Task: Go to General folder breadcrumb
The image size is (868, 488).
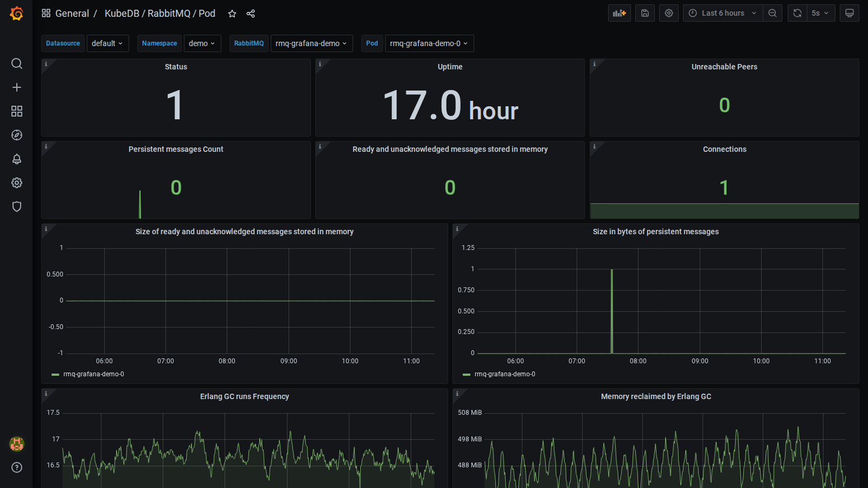Action: 72,14
